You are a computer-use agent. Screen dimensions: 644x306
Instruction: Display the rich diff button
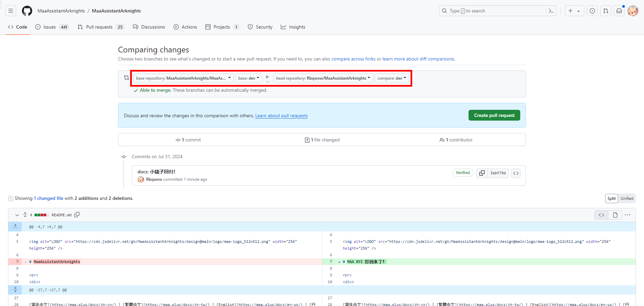tap(615, 215)
